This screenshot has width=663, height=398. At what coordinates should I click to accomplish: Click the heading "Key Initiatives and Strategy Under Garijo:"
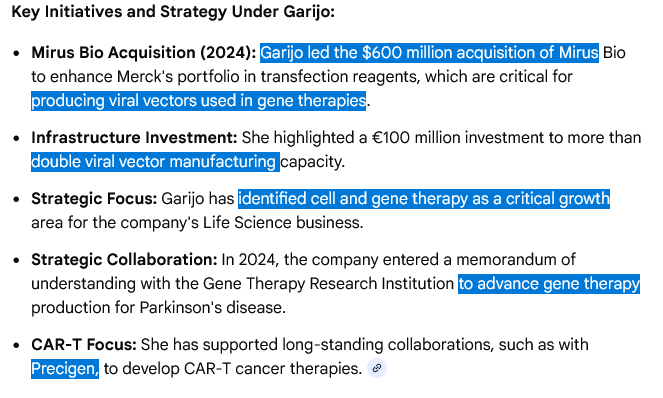(x=173, y=12)
